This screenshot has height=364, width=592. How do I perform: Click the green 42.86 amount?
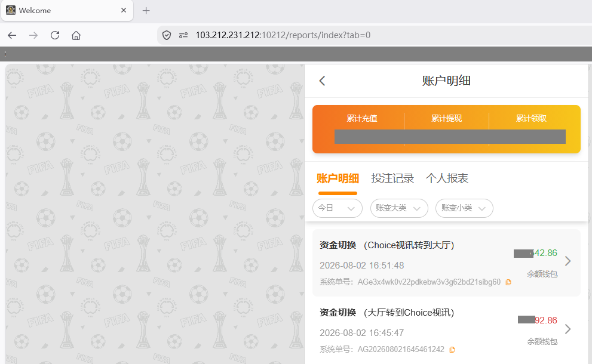545,253
